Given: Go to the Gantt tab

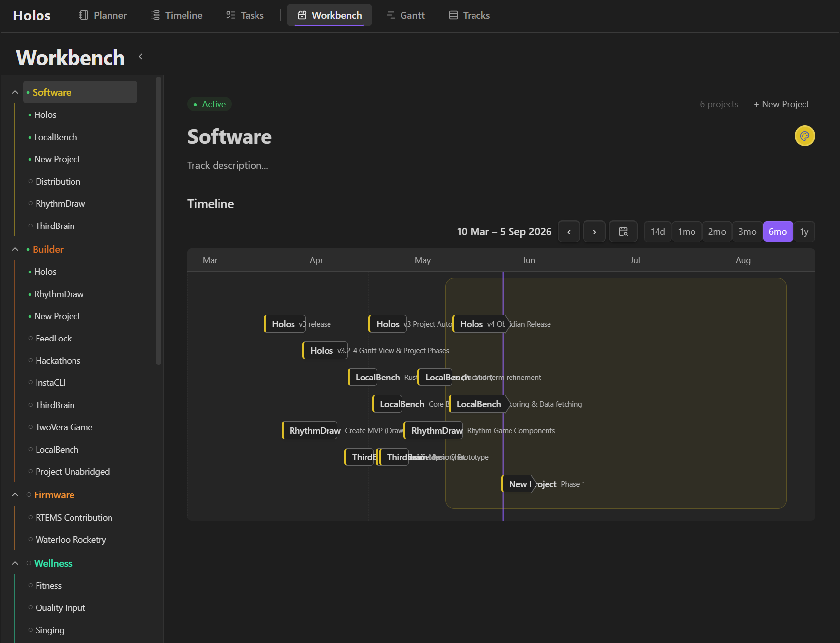Looking at the screenshot, I should click(x=405, y=15).
